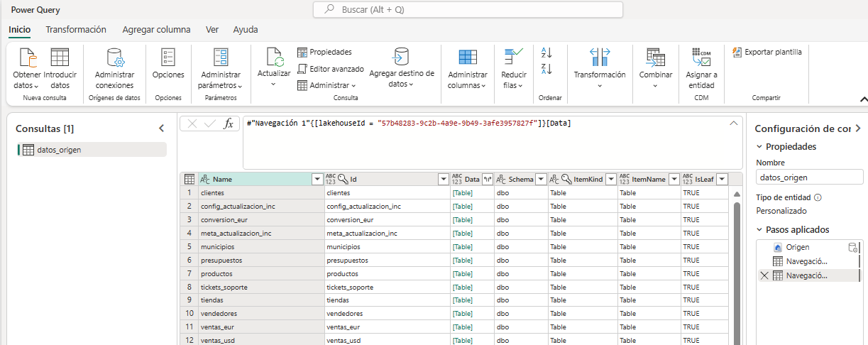Click row number 6 header
The image size is (868, 345).
[189, 260]
